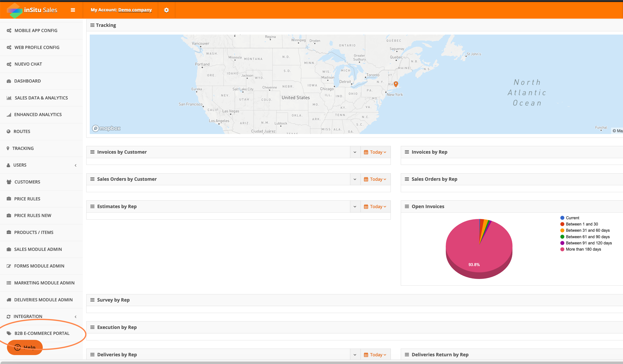The image size is (623, 364).
Task: Open Invoices by Customer Today date dropdown
Action: pos(375,152)
